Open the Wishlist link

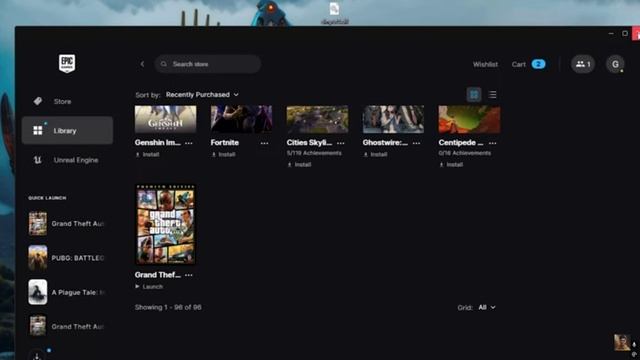pos(485,64)
